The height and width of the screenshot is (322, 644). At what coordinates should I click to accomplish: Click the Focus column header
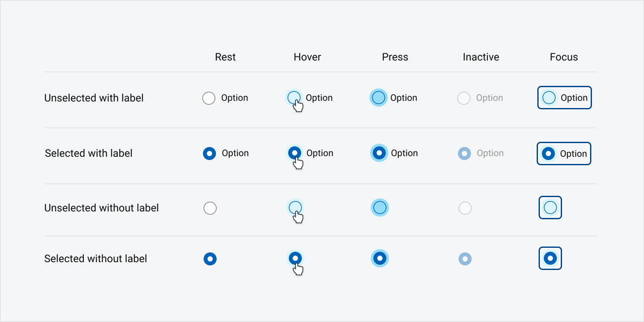563,57
